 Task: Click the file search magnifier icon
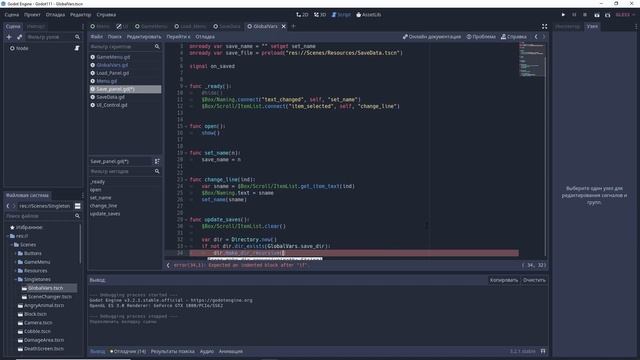click(x=77, y=216)
